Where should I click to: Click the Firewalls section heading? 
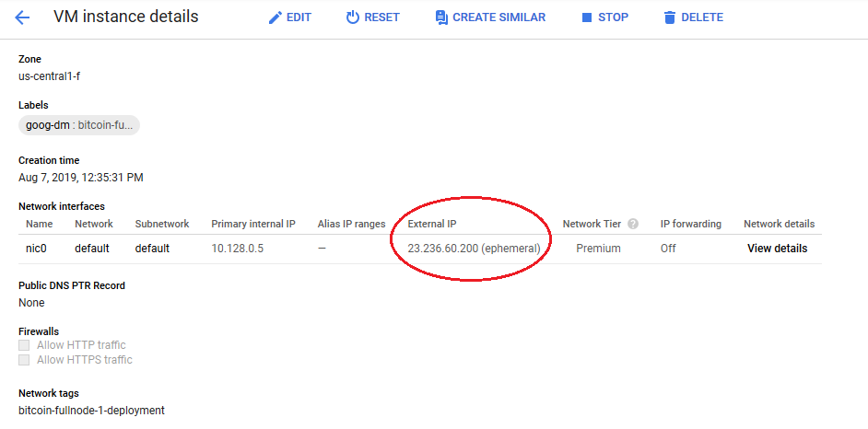(x=39, y=331)
